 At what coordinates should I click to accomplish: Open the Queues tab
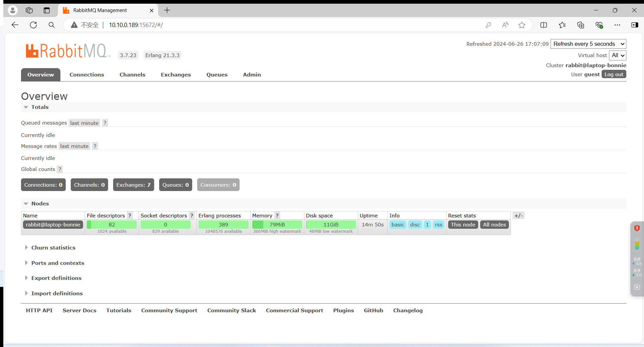coord(217,74)
